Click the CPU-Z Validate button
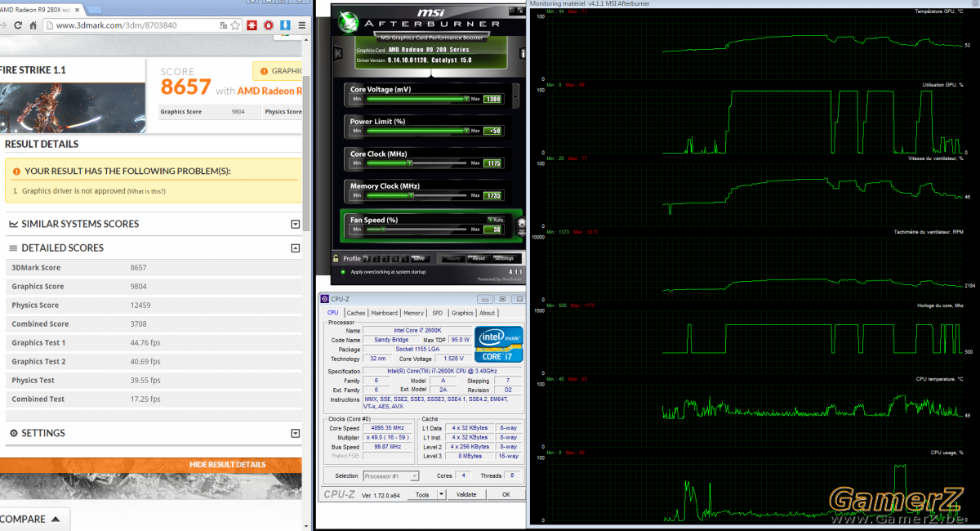Viewport: 980px width, 531px height. click(466, 494)
